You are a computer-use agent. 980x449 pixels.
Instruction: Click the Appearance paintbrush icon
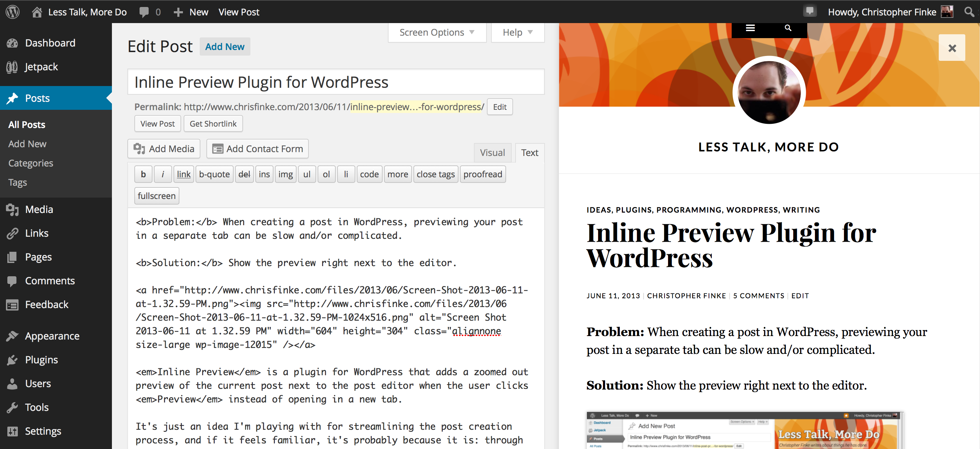pos(12,336)
